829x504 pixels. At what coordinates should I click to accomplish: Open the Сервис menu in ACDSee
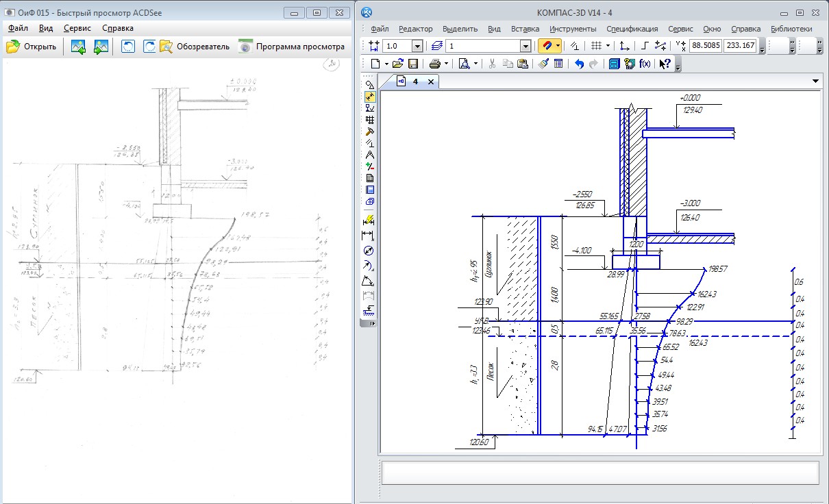coord(77,28)
